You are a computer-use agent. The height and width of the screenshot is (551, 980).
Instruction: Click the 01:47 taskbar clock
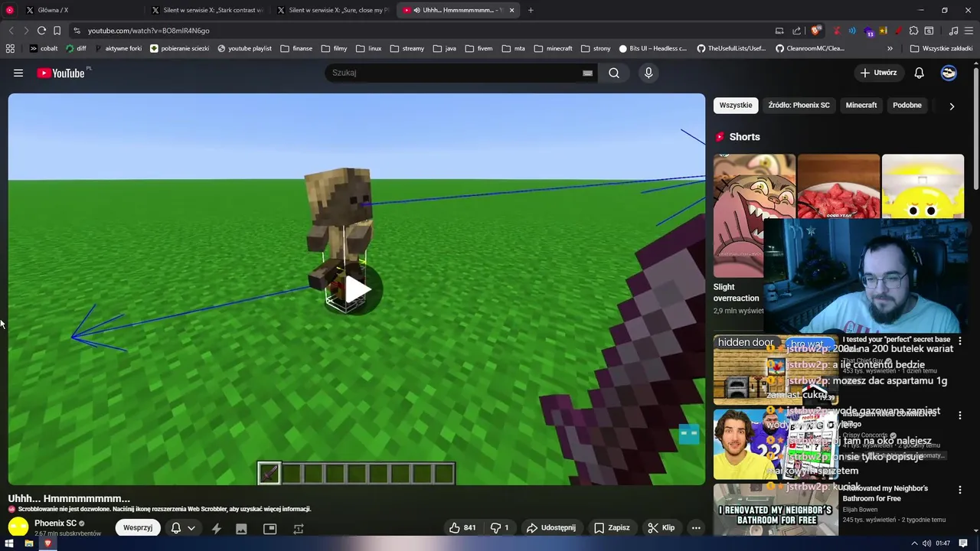click(x=942, y=543)
